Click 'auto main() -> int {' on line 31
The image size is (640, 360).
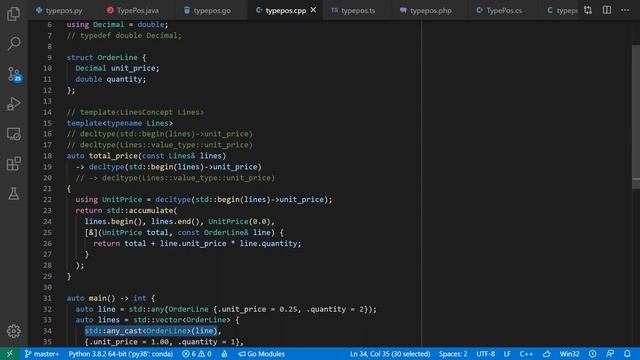click(x=111, y=298)
